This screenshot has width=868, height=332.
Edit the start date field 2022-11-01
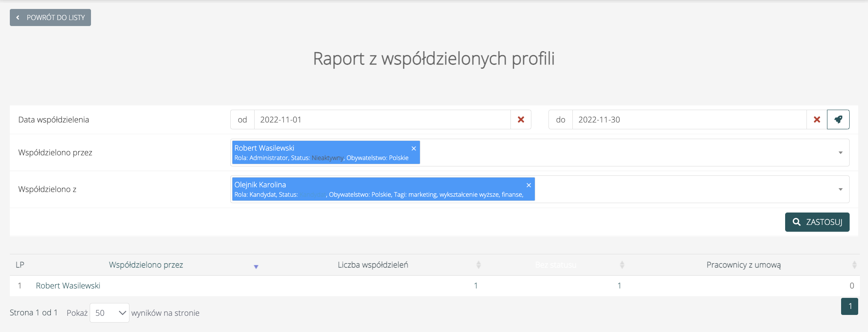click(x=382, y=119)
